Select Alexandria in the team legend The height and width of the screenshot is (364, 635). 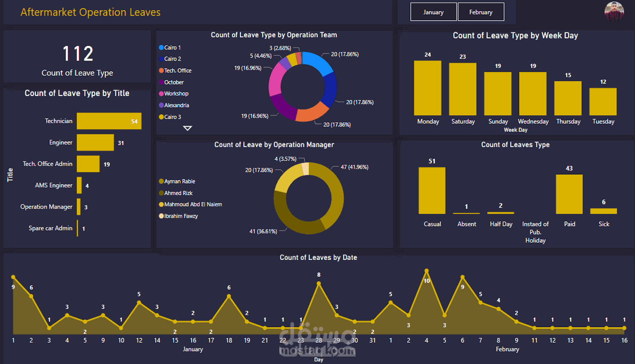(x=174, y=106)
